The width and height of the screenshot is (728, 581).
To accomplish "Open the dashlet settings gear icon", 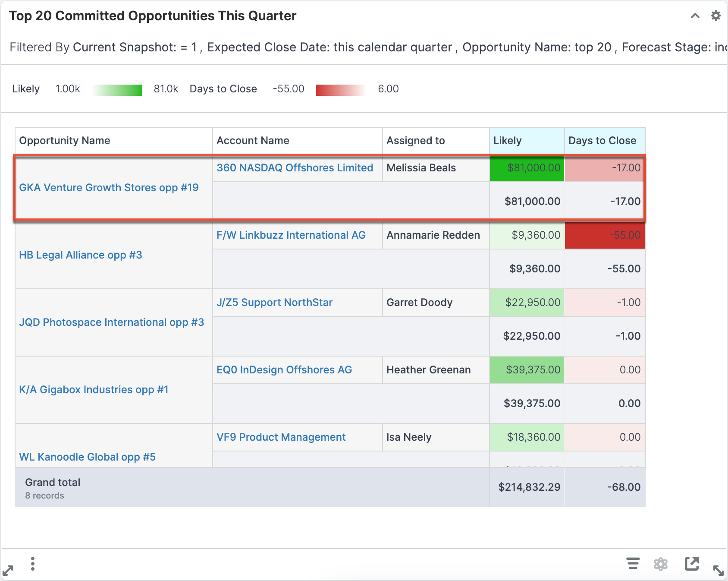I will pos(715,16).
